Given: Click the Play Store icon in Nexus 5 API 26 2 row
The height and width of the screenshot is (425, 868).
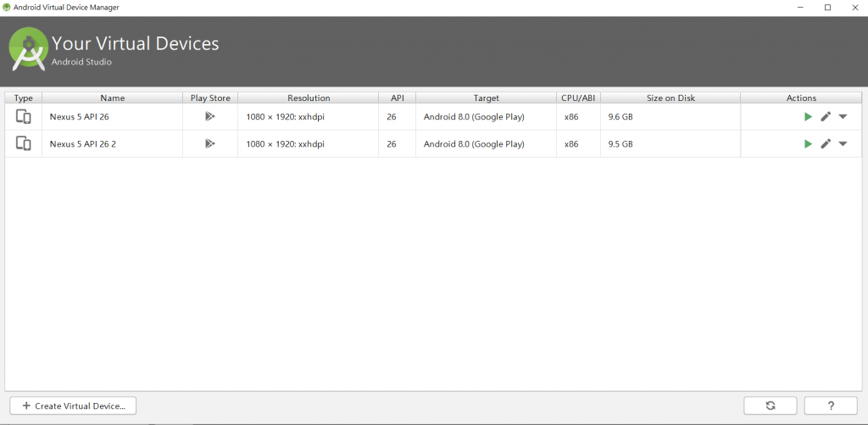Looking at the screenshot, I should (210, 143).
